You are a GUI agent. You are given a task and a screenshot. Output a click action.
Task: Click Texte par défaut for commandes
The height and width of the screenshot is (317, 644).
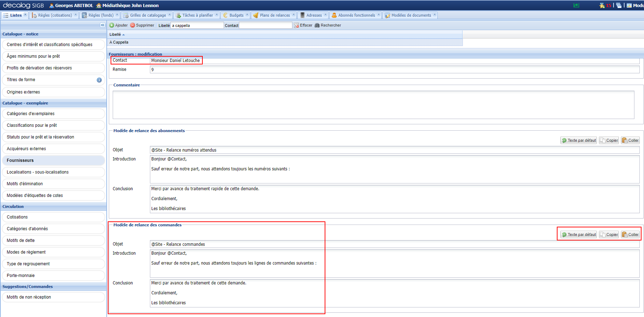(578, 234)
